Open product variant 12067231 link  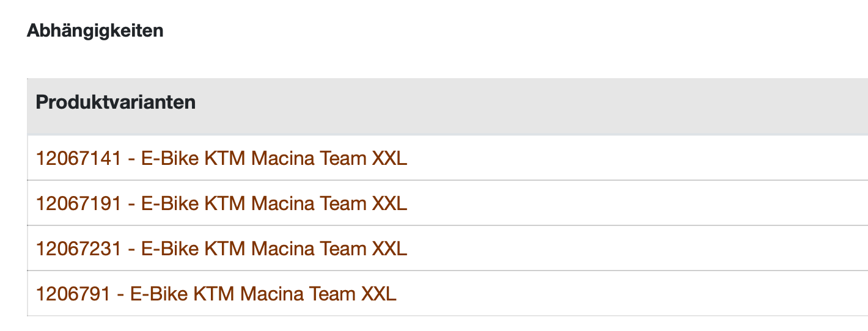(x=221, y=249)
